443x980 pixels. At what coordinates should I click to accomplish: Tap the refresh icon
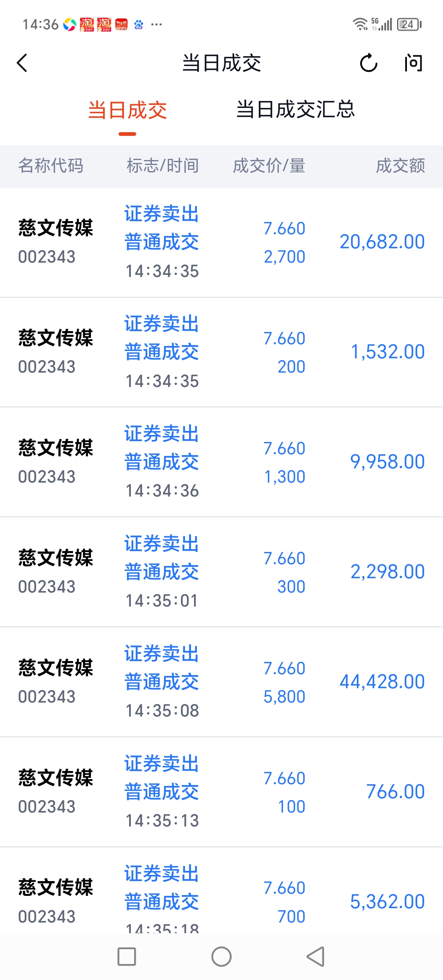(368, 63)
